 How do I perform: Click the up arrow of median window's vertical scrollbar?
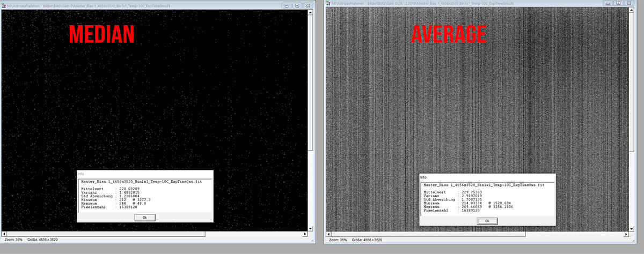(x=310, y=12)
